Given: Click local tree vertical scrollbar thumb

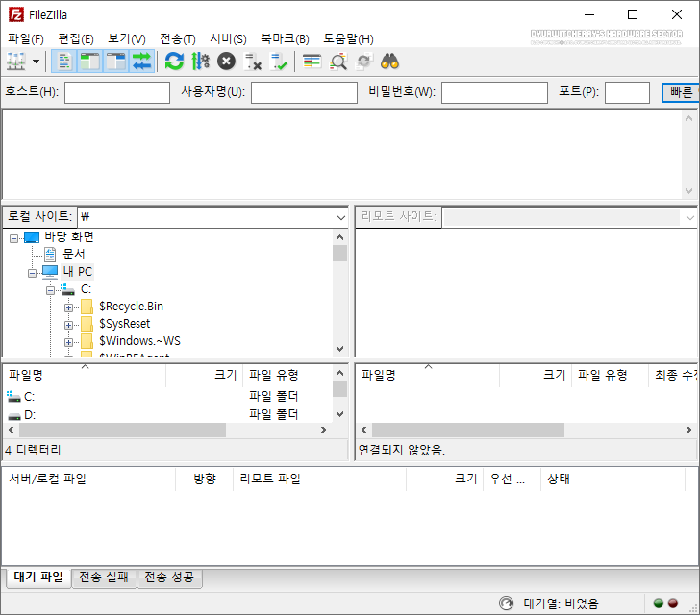Looking at the screenshot, I should tap(339, 253).
